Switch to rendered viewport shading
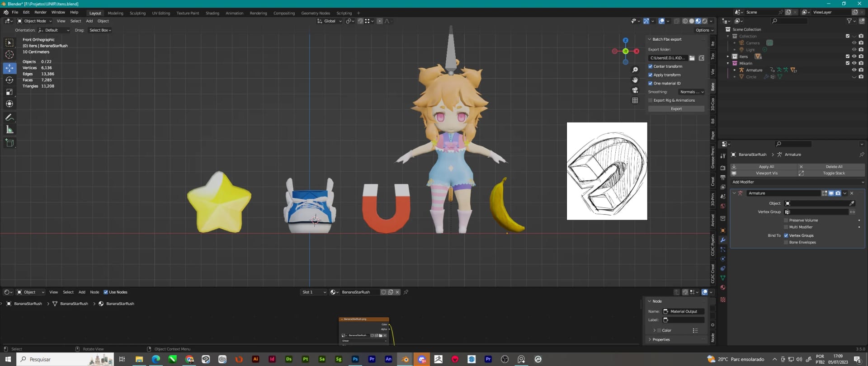Image resolution: width=868 pixels, height=366 pixels. (x=704, y=21)
